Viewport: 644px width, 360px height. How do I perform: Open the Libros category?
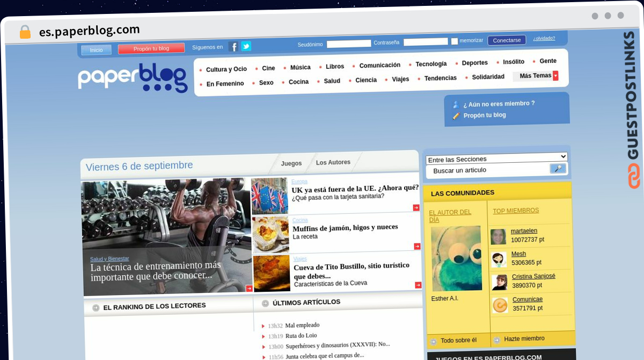335,67
